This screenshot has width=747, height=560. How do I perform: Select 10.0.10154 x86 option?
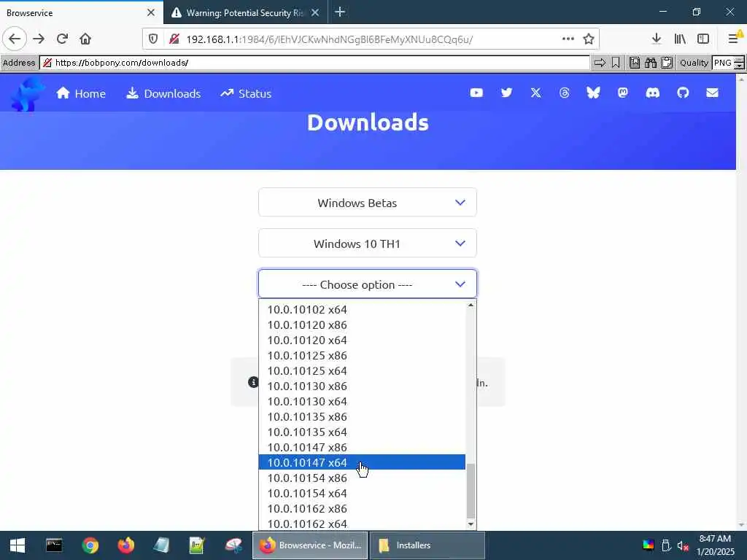pos(362,478)
